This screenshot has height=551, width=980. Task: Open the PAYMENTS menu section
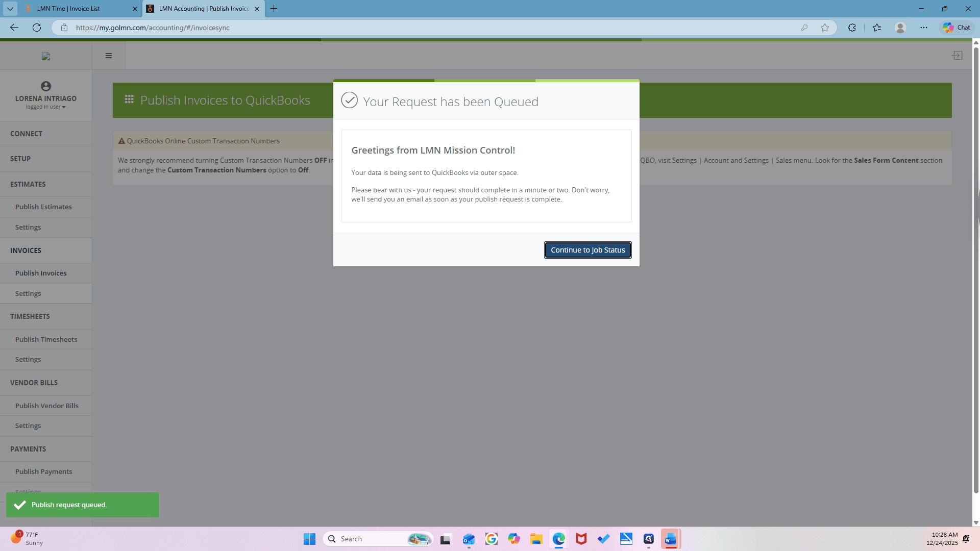[x=46, y=449]
